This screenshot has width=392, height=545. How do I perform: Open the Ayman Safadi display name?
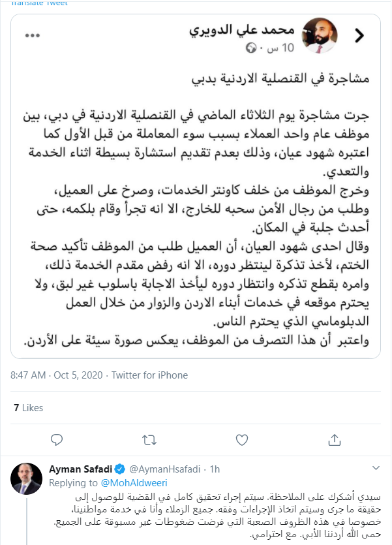[80, 469]
